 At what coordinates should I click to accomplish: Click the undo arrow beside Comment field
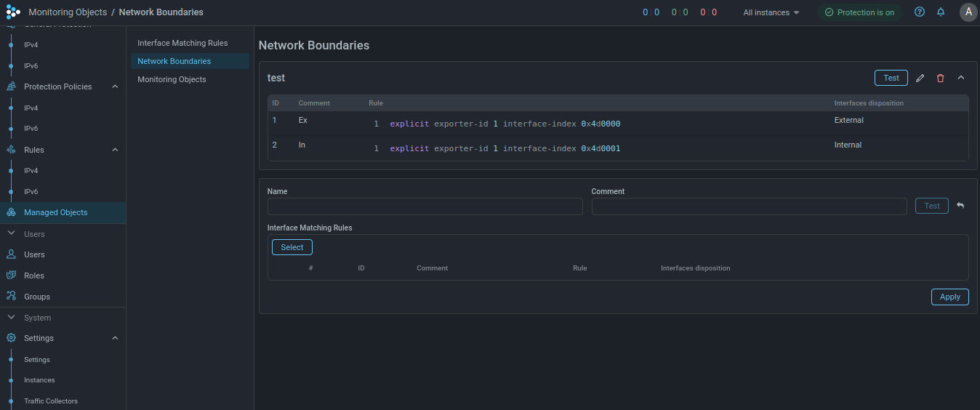pos(960,206)
